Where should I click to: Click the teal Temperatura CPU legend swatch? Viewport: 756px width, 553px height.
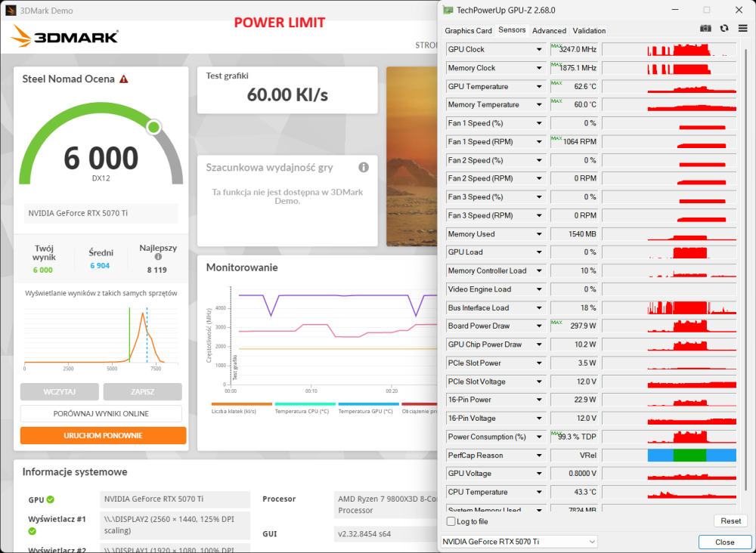coord(305,404)
